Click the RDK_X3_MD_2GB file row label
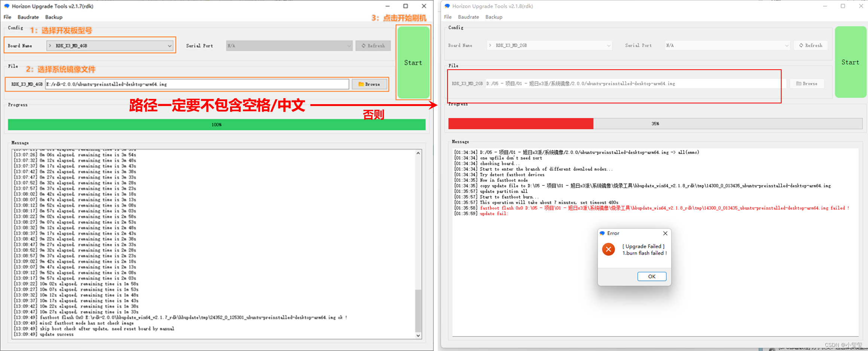Screen dimensions: 868x351 click(467, 84)
